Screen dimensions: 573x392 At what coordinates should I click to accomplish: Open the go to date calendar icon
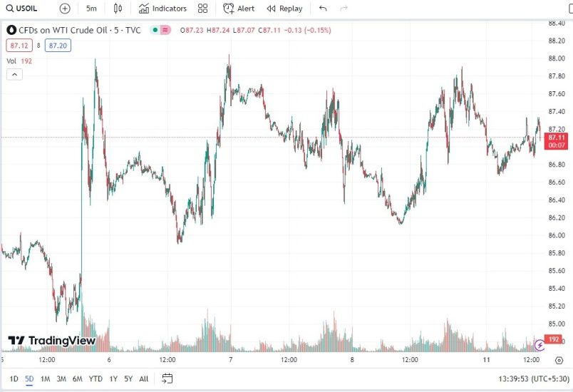tap(167, 378)
